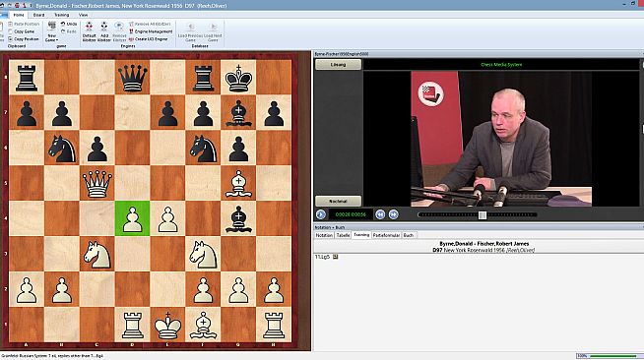Open the Notation tab

(324, 235)
